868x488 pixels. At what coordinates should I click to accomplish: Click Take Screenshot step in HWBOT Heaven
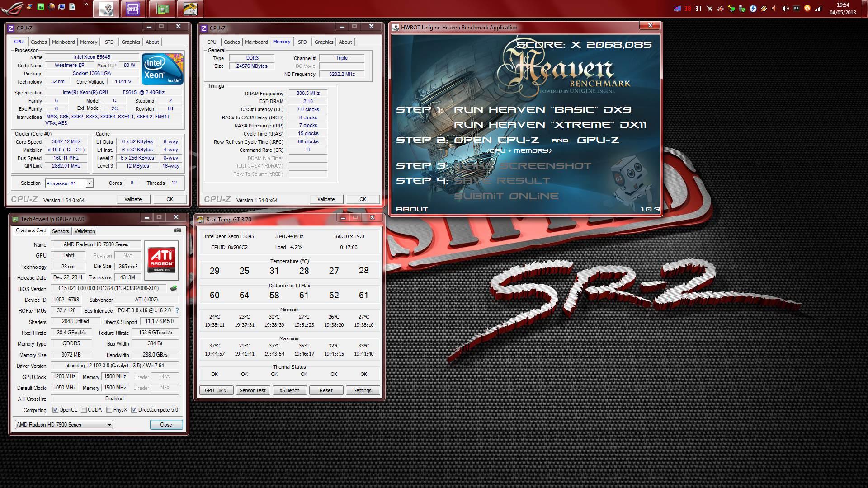pyautogui.click(x=522, y=166)
